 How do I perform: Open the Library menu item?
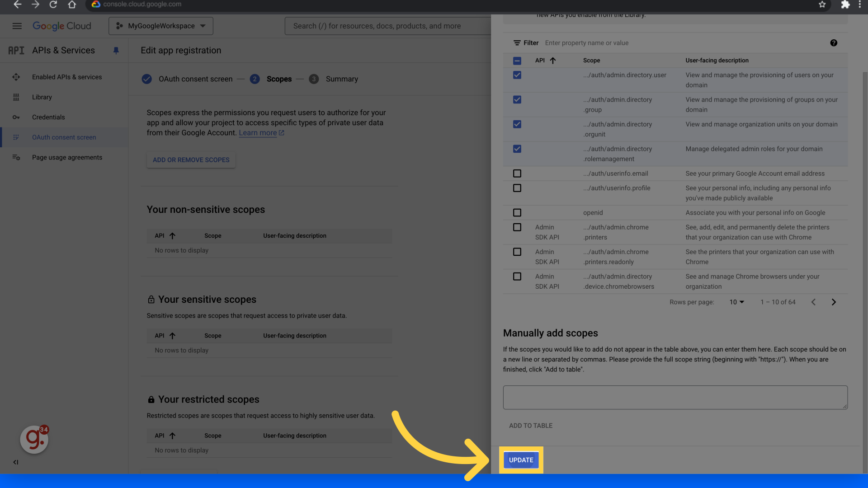pos(42,97)
